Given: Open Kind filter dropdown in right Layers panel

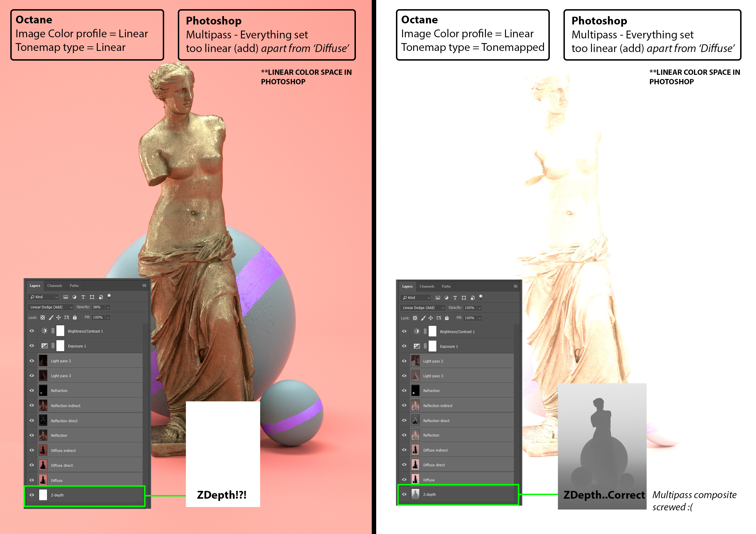Looking at the screenshot, I should (x=416, y=298).
